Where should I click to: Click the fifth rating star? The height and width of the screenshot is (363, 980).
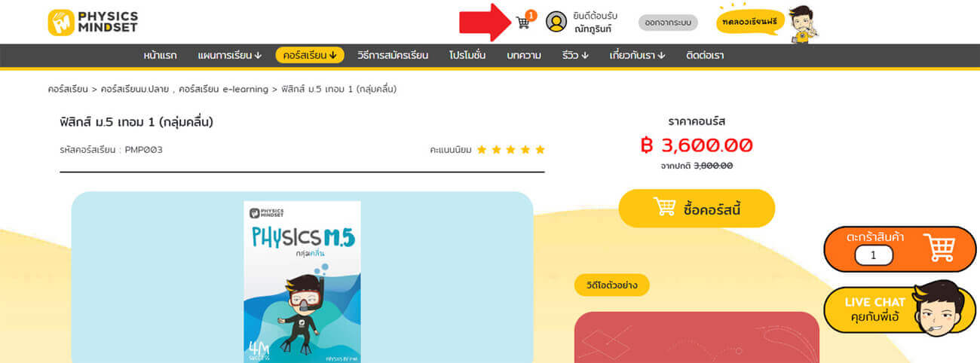[540, 150]
